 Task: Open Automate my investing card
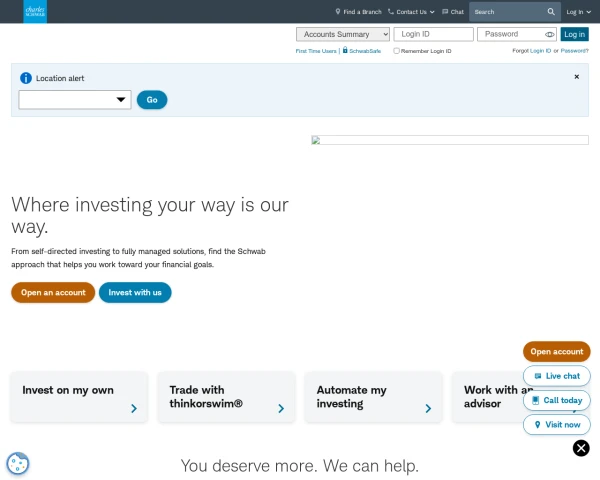click(x=373, y=397)
